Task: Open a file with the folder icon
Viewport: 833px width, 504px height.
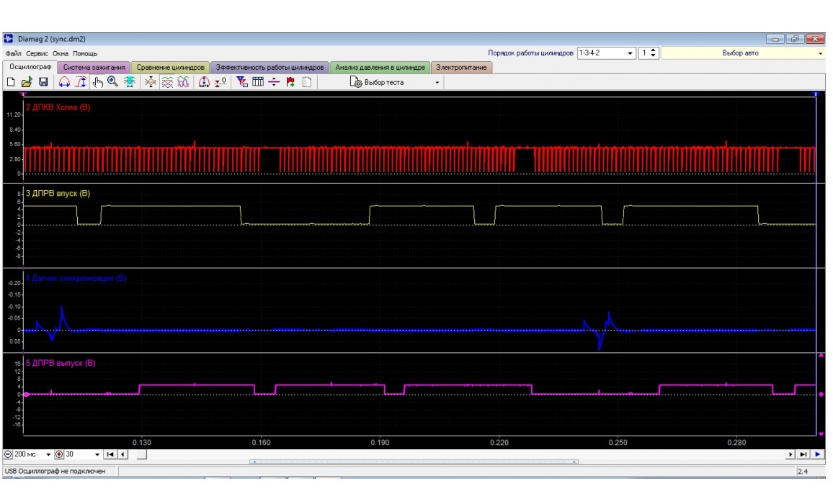Action: [x=27, y=83]
